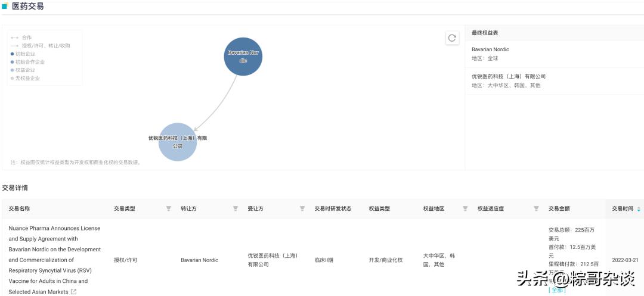Click the 交易名称 column header
The height and width of the screenshot is (296, 644).
19,208
